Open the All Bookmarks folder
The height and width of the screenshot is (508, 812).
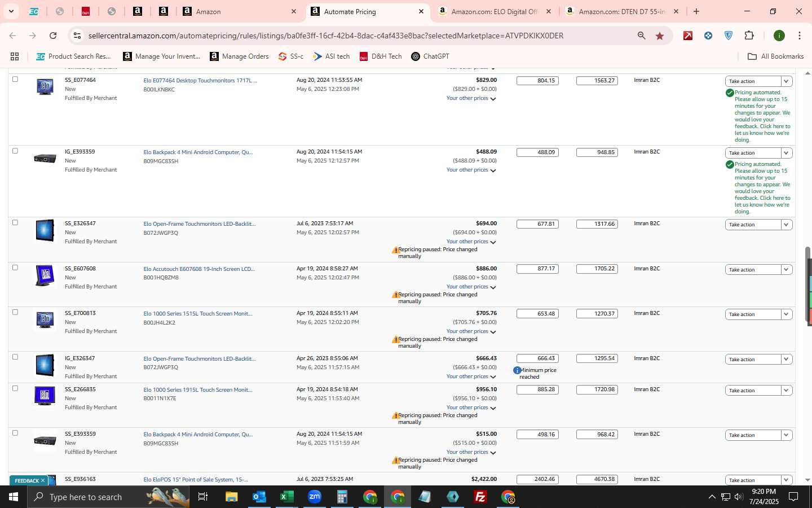point(775,56)
